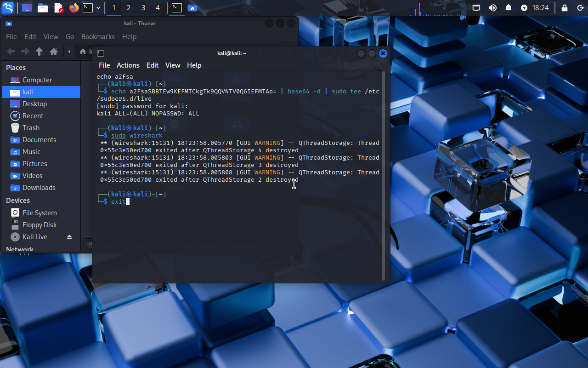Launch Firefox from the top panel
The width and height of the screenshot is (588, 368).
click(x=74, y=8)
